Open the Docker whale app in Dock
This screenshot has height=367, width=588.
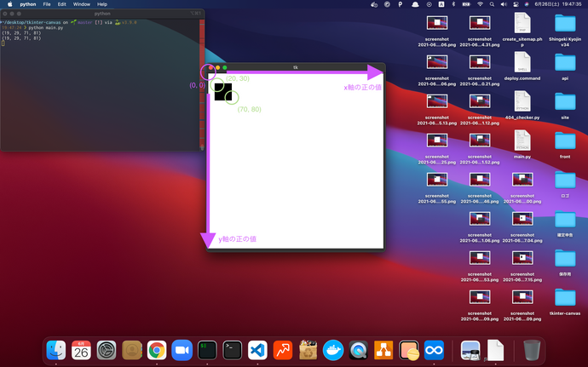click(333, 350)
